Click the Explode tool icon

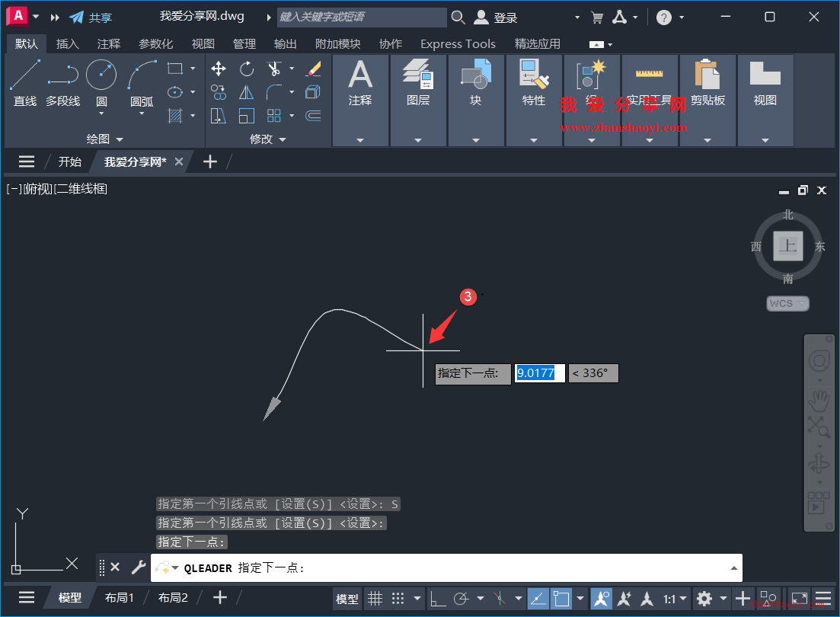click(x=314, y=92)
